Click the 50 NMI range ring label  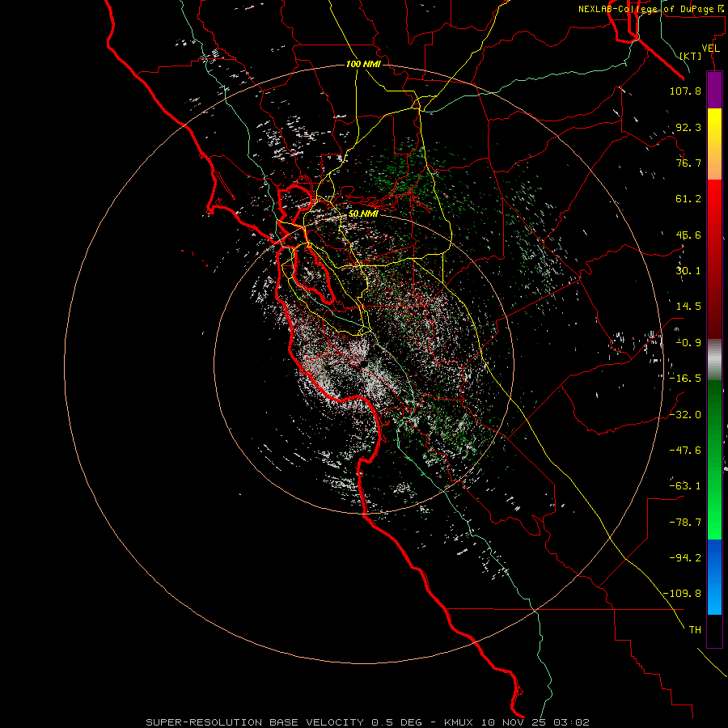pyautogui.click(x=363, y=214)
